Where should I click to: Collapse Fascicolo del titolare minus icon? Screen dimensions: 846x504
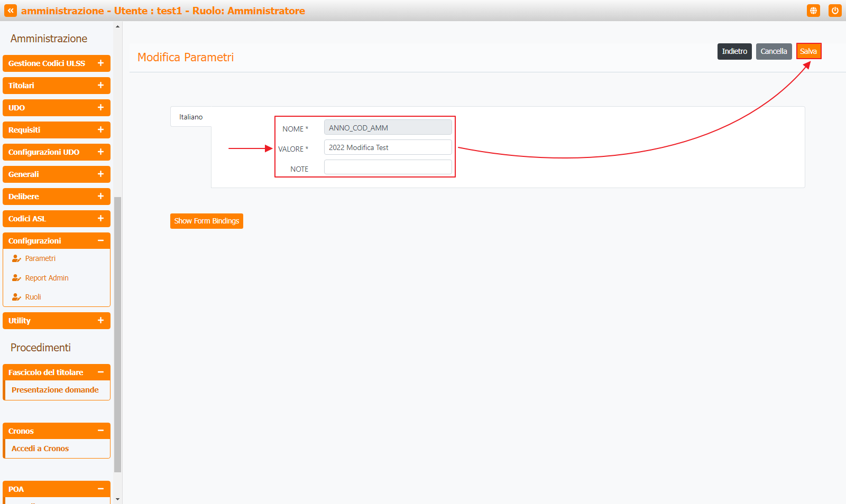(x=100, y=372)
